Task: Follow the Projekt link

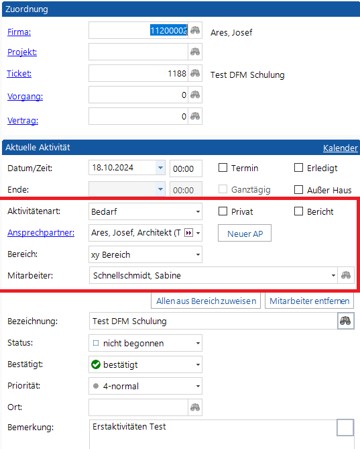Action: (22, 52)
